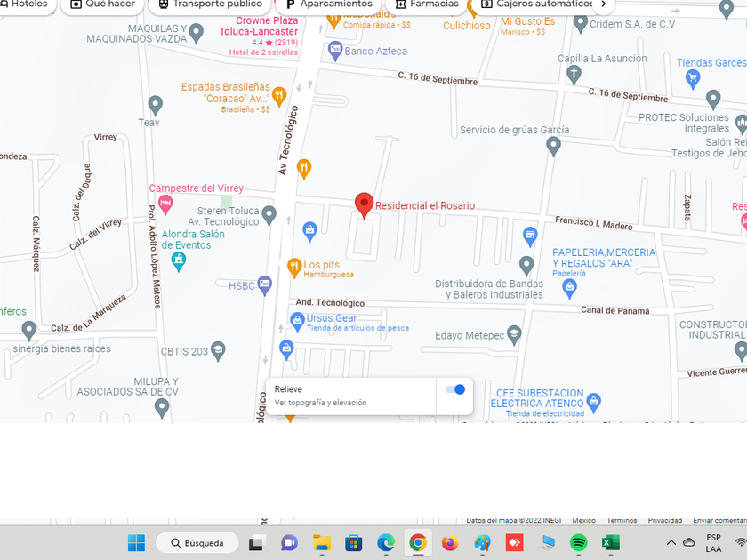Screen dimensions: 747x560
Task: Switch to Google Chrome in the taskbar
Action: click(x=418, y=543)
